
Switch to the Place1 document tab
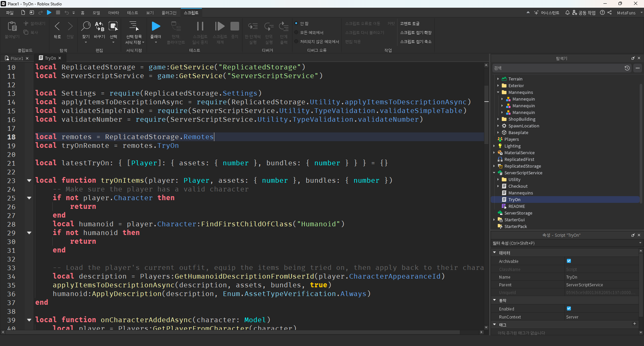click(17, 58)
